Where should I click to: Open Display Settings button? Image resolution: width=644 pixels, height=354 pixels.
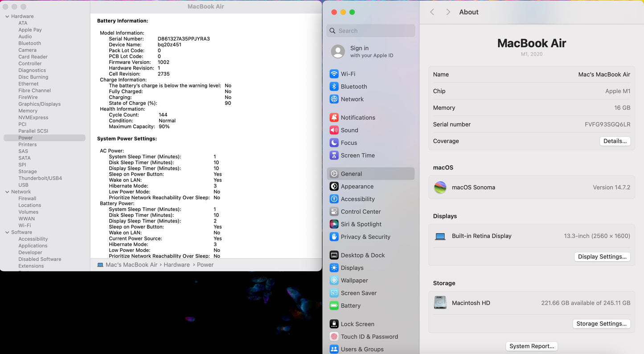[602, 257]
